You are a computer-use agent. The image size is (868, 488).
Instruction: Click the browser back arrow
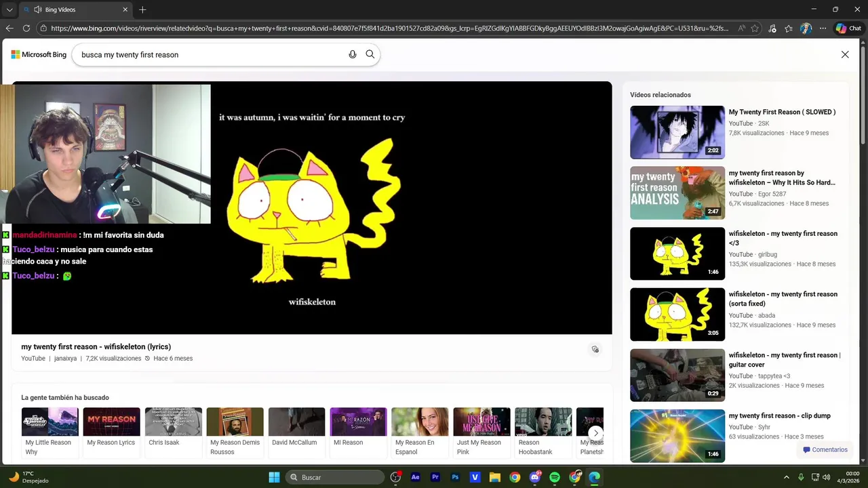point(9,28)
